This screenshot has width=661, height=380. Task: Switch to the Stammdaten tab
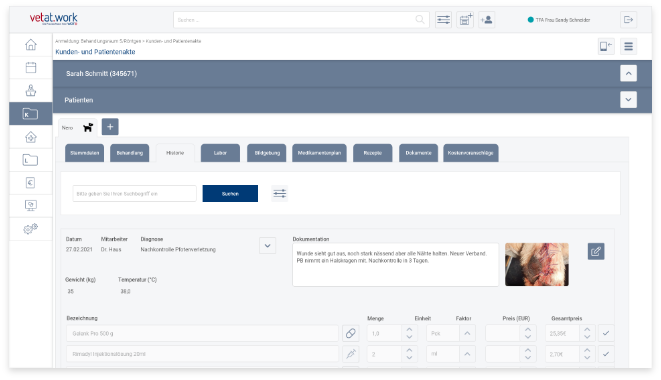pyautogui.click(x=84, y=153)
